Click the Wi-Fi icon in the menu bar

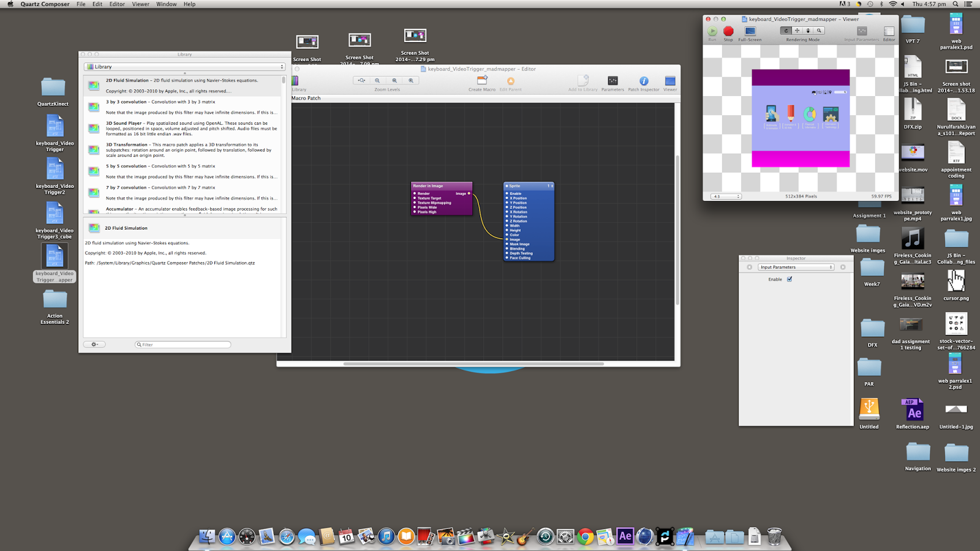tap(892, 4)
